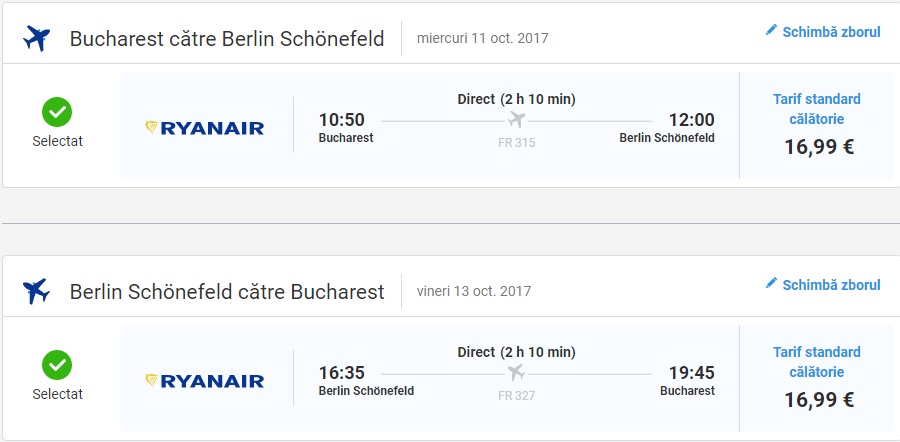Image resolution: width=900 pixels, height=442 pixels.
Task: Click the plane icon above FR 327
Action: [516, 374]
